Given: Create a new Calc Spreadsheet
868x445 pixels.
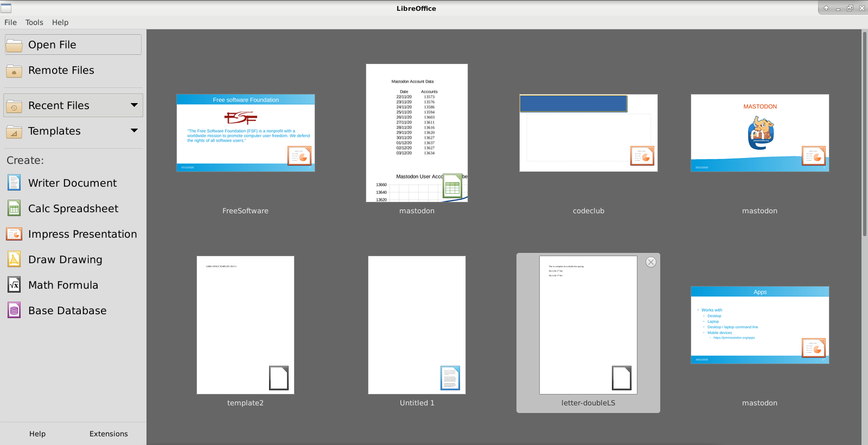Looking at the screenshot, I should click(73, 208).
